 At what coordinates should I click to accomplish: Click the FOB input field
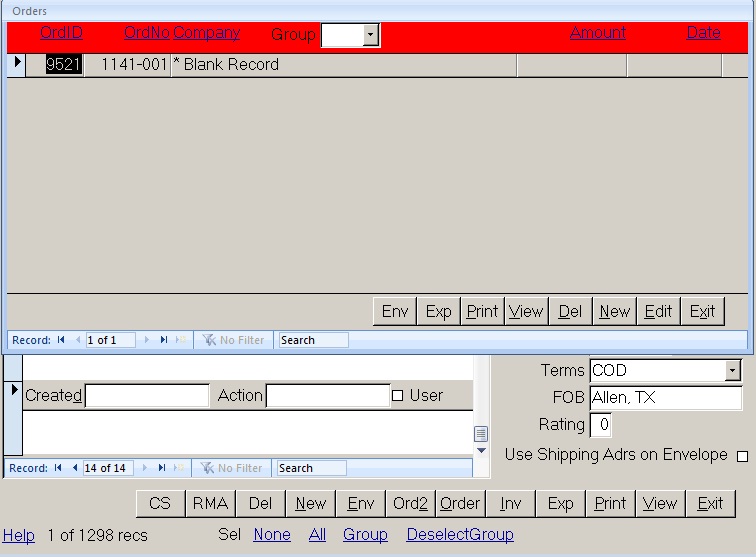click(x=665, y=398)
